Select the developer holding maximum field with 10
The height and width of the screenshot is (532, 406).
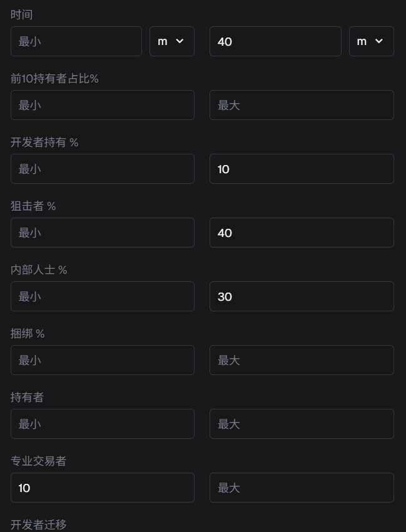(x=302, y=169)
